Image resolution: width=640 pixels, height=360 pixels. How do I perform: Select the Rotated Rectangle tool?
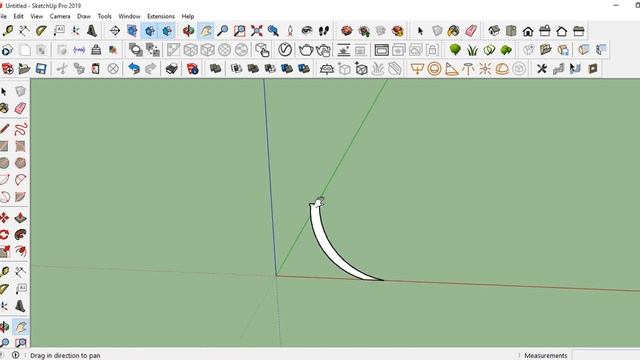(x=20, y=146)
